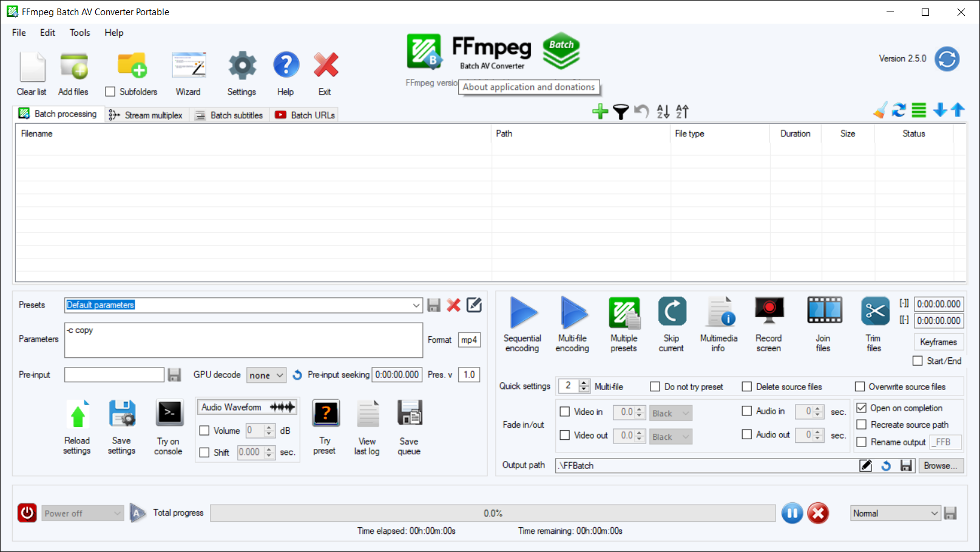Image resolution: width=980 pixels, height=552 pixels.
Task: Switch to the Stream multiplex tab
Action: click(x=146, y=115)
